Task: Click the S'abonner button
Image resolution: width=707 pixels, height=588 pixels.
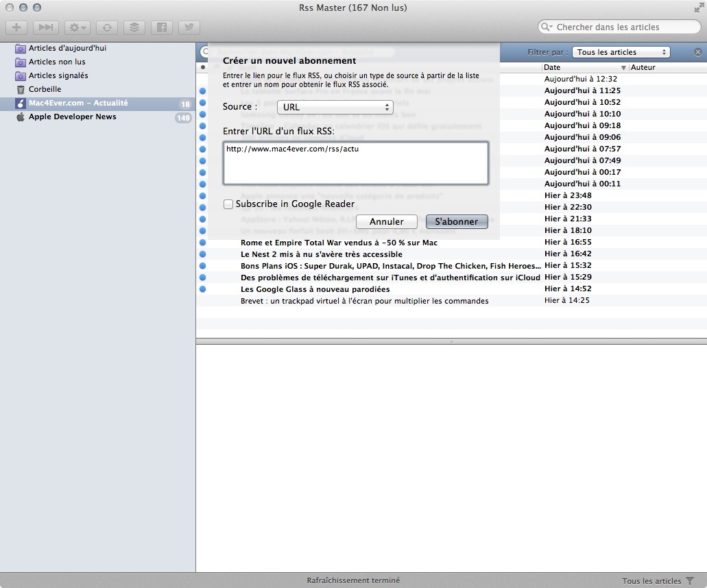Action: point(457,221)
